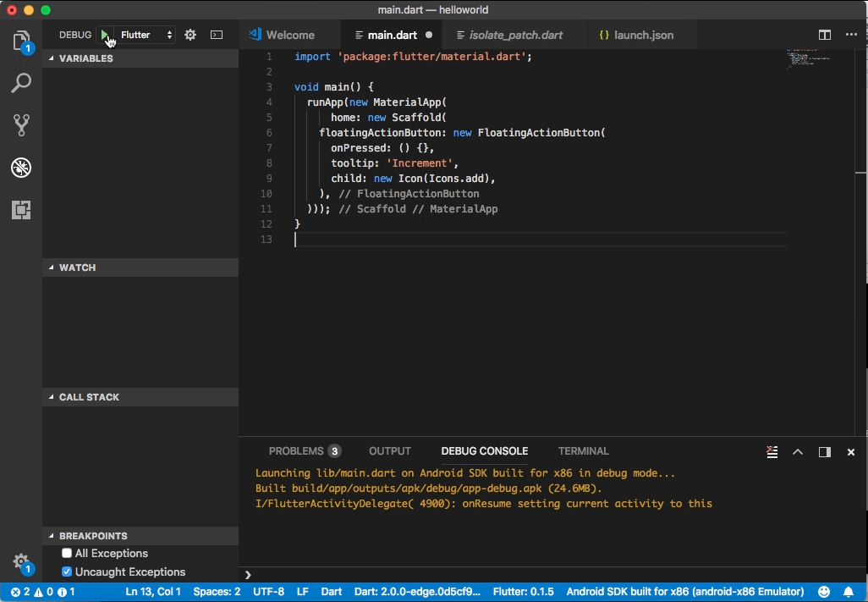Switch to the main.dart tab
The image size is (868, 602).
392,35
